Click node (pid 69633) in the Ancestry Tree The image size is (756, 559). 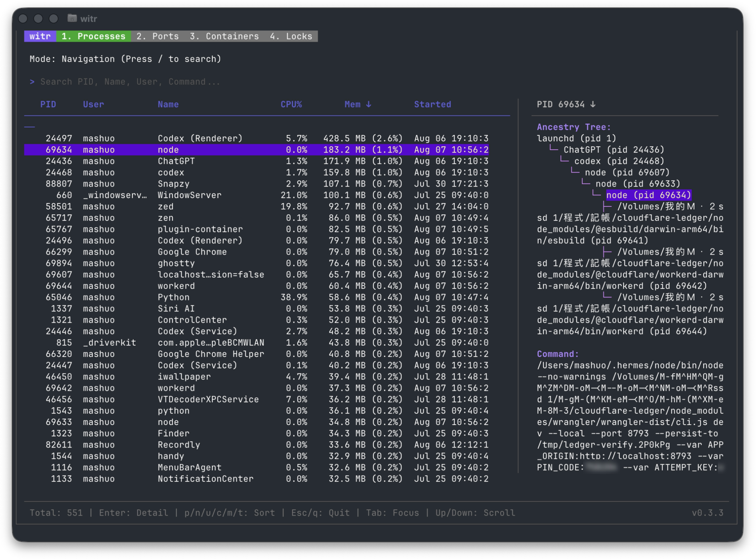pos(638,184)
